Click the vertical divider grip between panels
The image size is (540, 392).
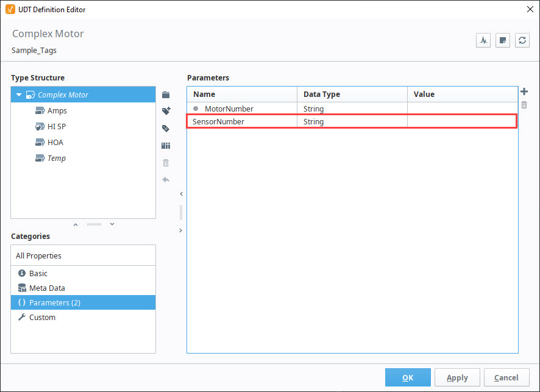(181, 212)
